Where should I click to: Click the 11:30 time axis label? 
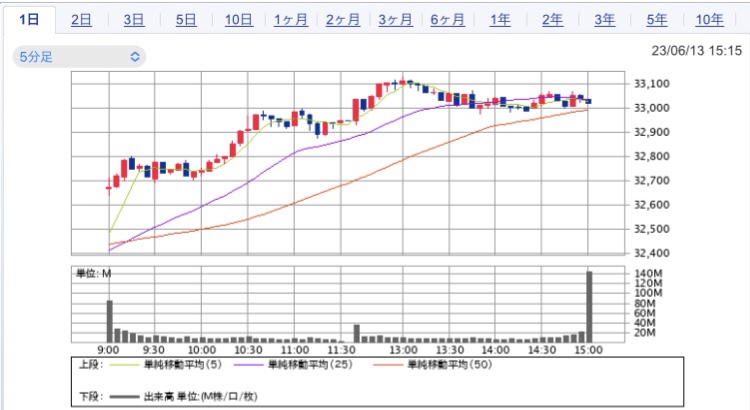(341, 350)
